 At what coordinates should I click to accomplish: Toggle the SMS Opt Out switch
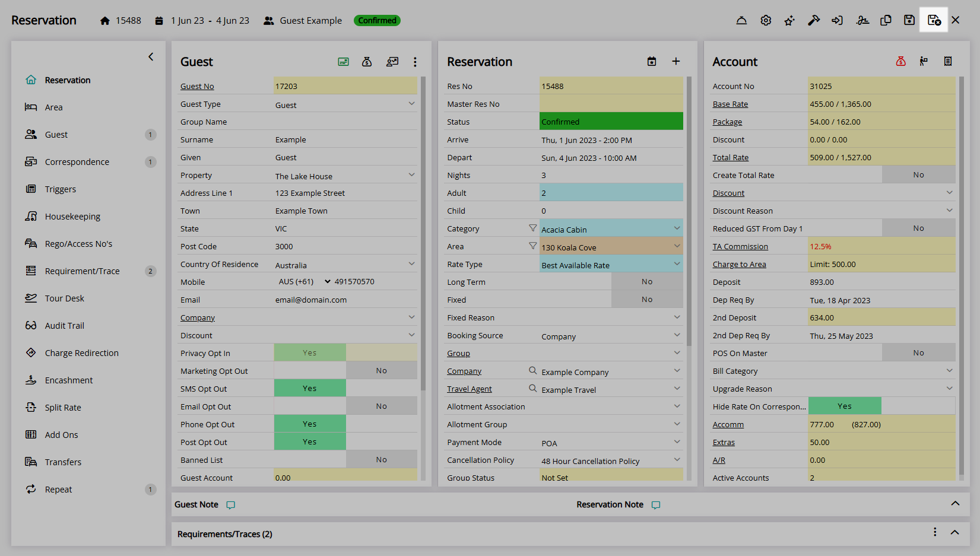345,389
